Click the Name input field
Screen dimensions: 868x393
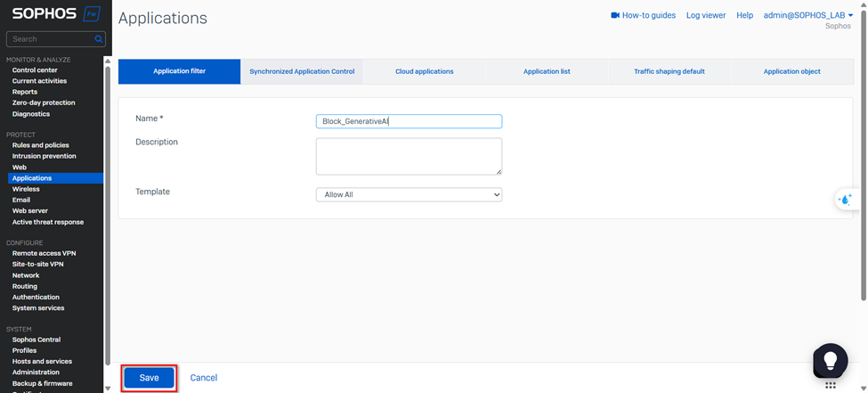[x=409, y=121]
